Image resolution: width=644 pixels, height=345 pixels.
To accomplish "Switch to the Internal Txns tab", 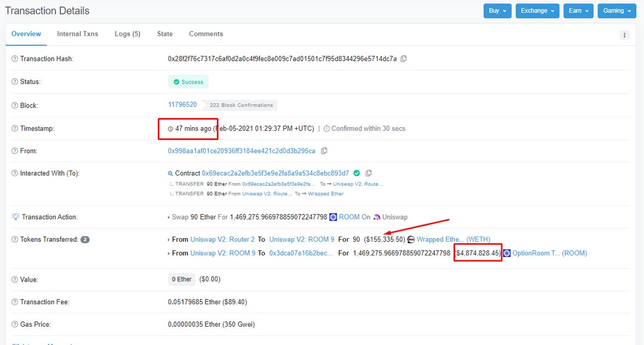I will [78, 34].
